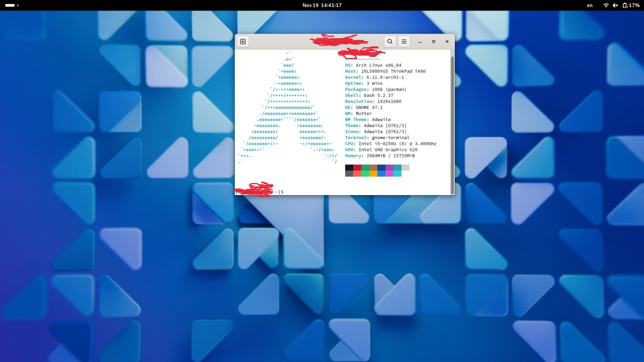Click the 'Memory: 2984MiB / 15755MiB' line
Image resolution: width=644 pixels, height=362 pixels.
pos(380,156)
